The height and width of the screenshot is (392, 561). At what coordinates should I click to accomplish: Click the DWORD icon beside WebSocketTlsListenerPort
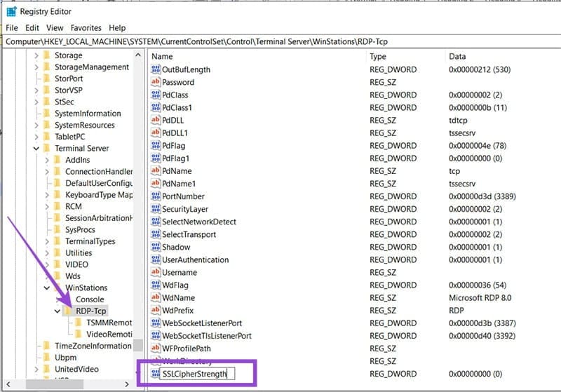tap(156, 335)
